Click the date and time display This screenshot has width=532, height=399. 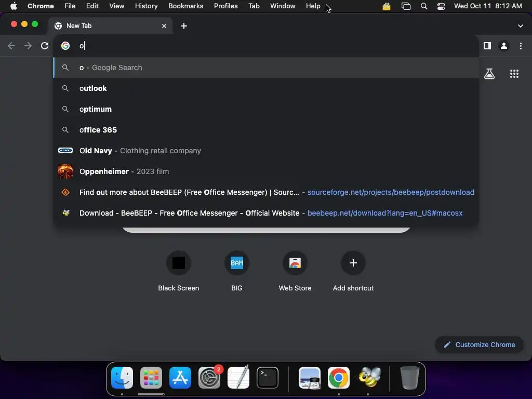[x=488, y=6]
